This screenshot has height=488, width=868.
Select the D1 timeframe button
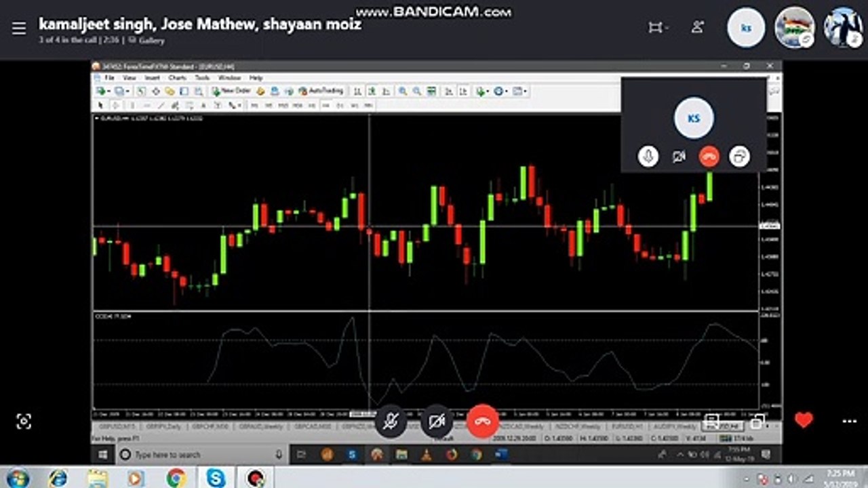click(340, 105)
